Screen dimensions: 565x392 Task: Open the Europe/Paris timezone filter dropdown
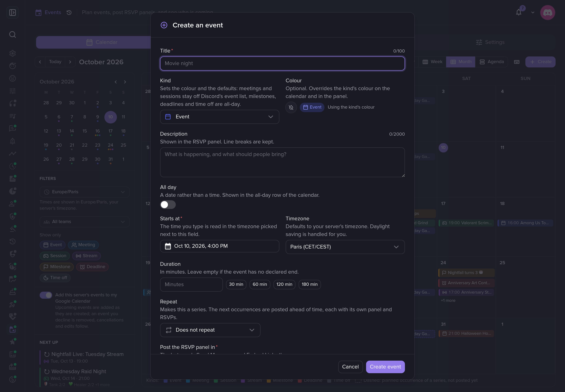(x=85, y=192)
